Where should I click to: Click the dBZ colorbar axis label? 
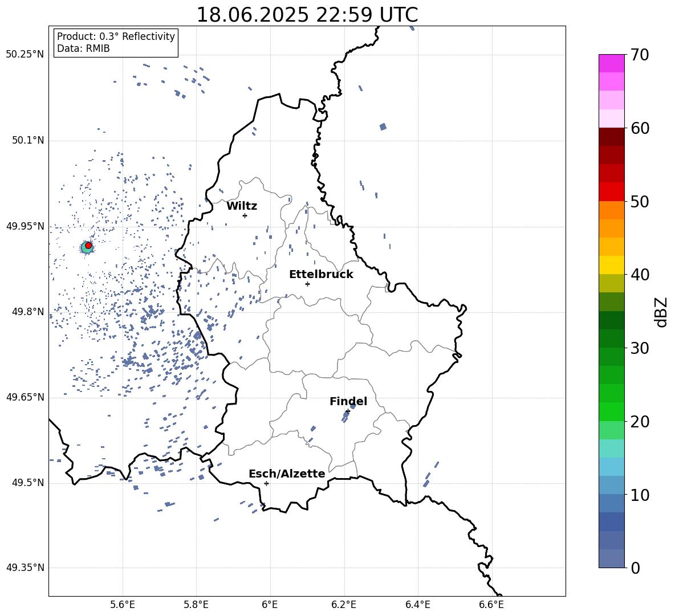pyautogui.click(x=662, y=312)
